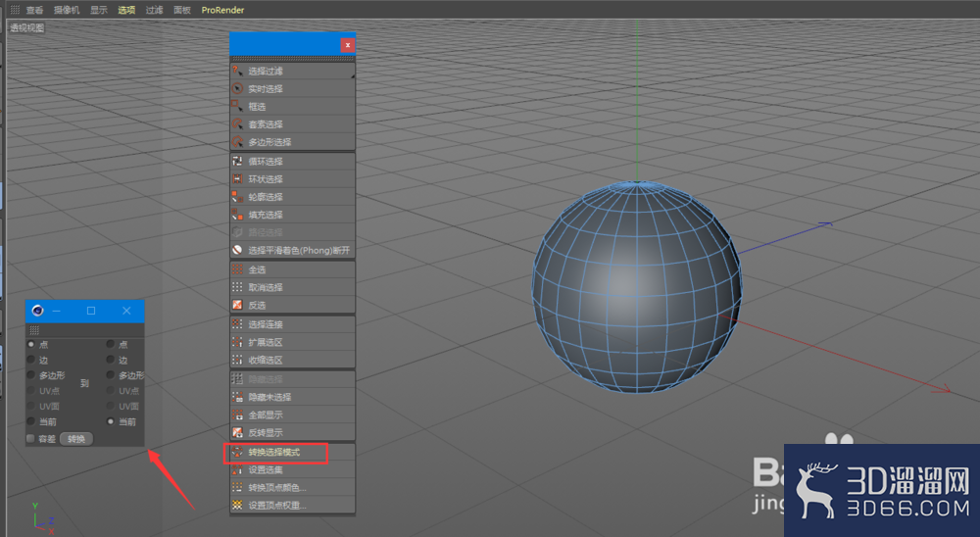Open the 显示 display menu
This screenshot has height=537, width=980.
pos(99,10)
